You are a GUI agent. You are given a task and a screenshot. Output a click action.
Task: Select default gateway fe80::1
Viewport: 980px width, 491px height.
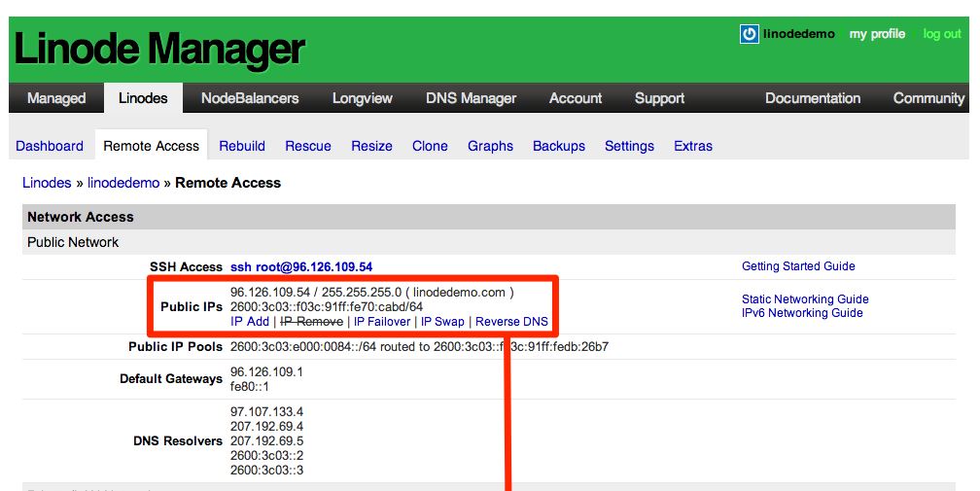pos(249,387)
